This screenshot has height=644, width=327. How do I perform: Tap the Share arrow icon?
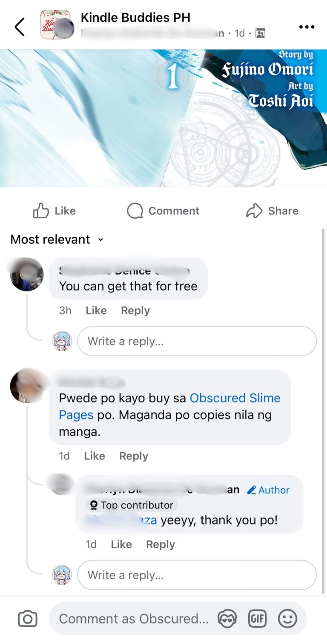254,211
